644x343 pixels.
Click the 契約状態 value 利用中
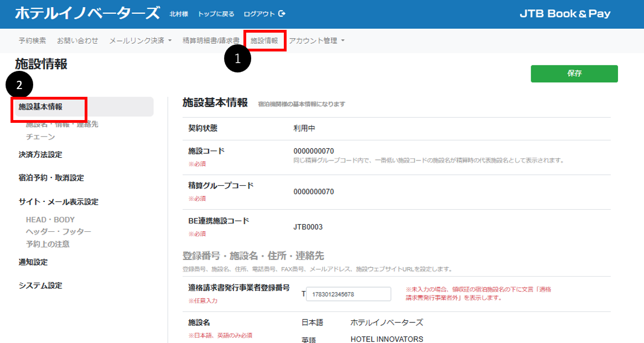click(304, 128)
